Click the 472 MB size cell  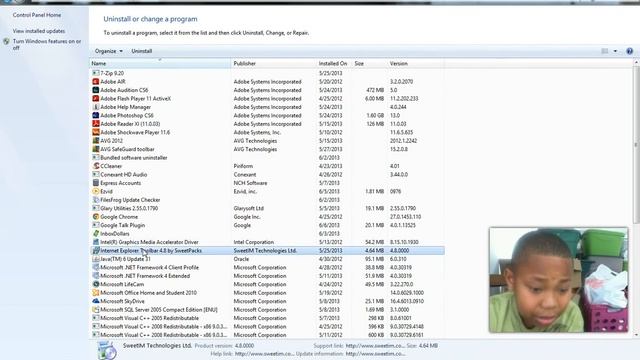(x=375, y=90)
